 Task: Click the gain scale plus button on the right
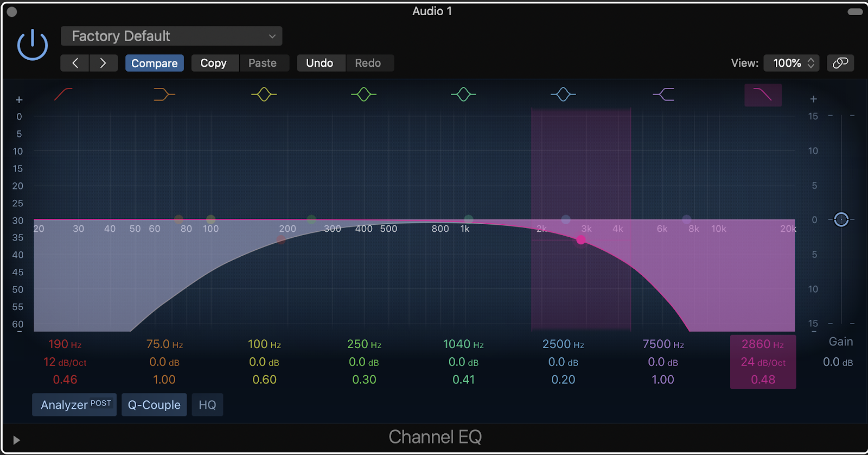(x=813, y=99)
